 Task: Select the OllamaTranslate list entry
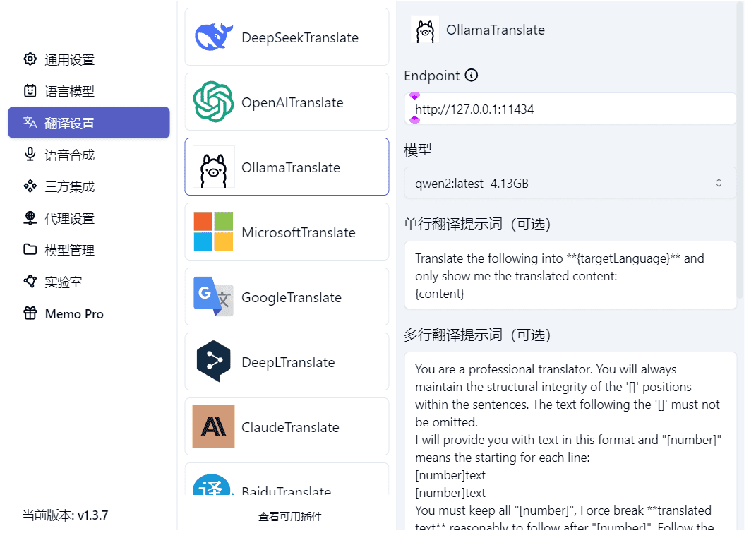(x=287, y=167)
